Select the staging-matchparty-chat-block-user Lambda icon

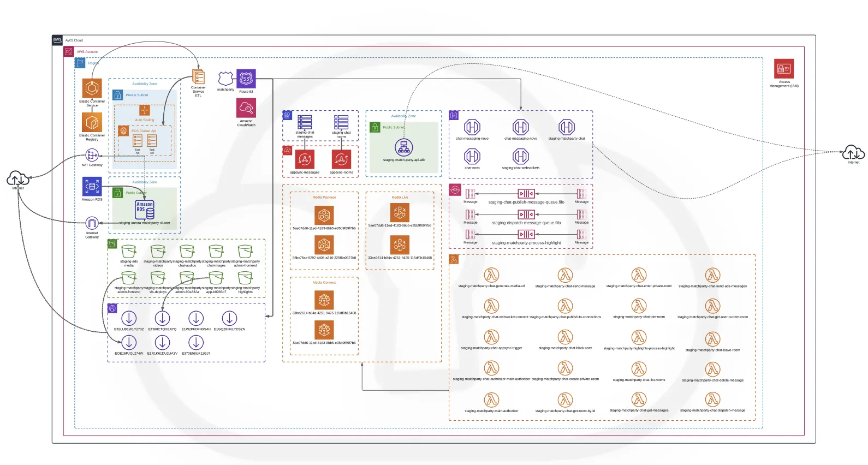pyautogui.click(x=565, y=337)
